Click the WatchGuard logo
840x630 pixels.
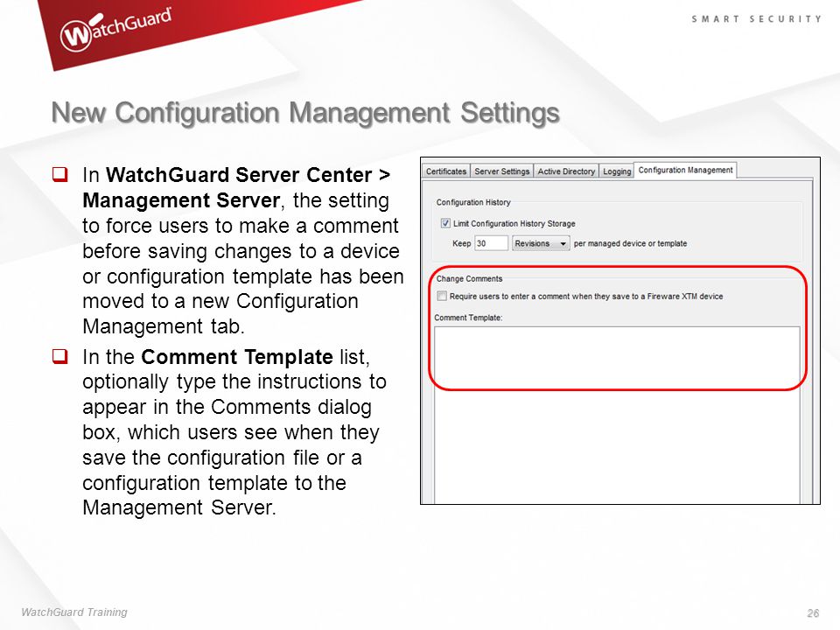pyautogui.click(x=115, y=30)
